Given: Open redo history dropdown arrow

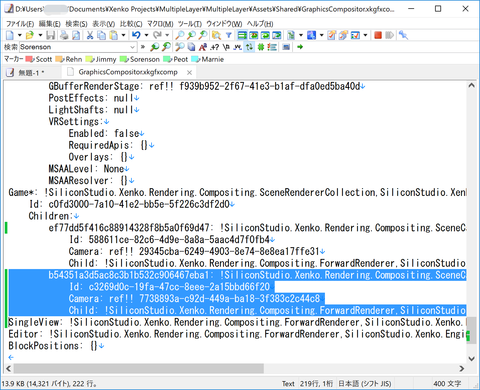Looking at the screenshot, I should coord(167,35).
